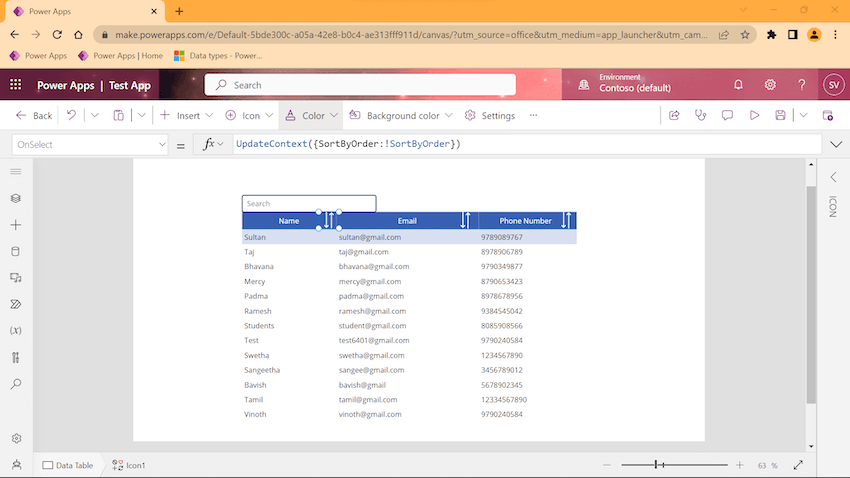Viewport: 850px width, 478px height.
Task: Open the Variables (x) icon in sidebar
Action: tap(16, 331)
